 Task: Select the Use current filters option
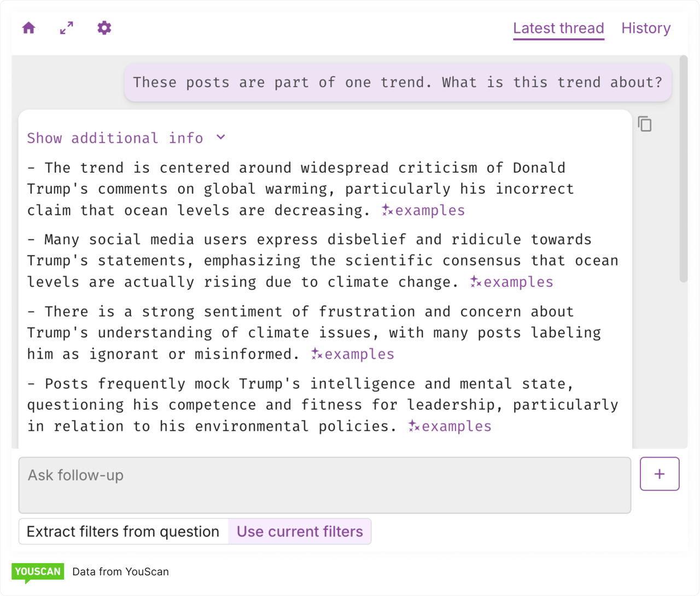coord(300,531)
